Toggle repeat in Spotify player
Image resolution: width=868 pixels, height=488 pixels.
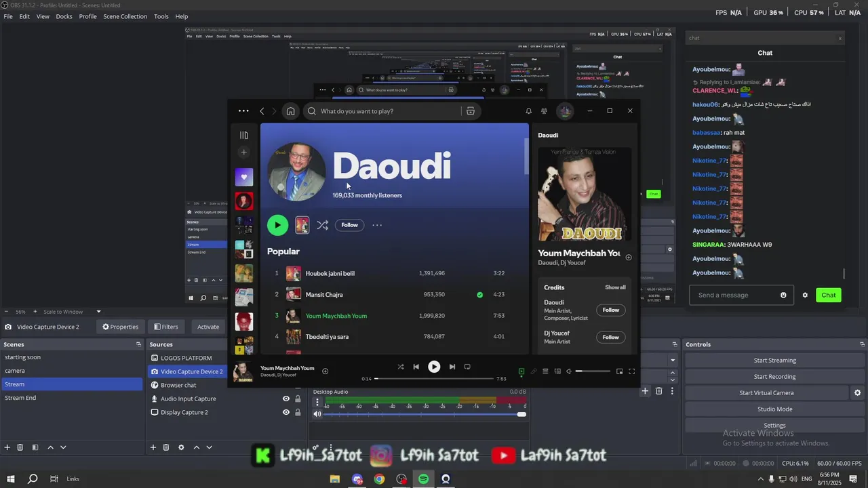point(467,367)
